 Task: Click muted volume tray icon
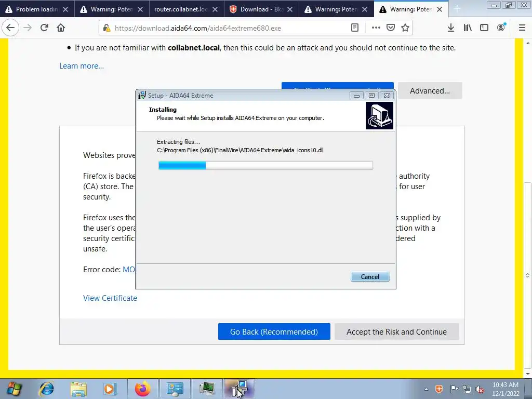coord(480,389)
